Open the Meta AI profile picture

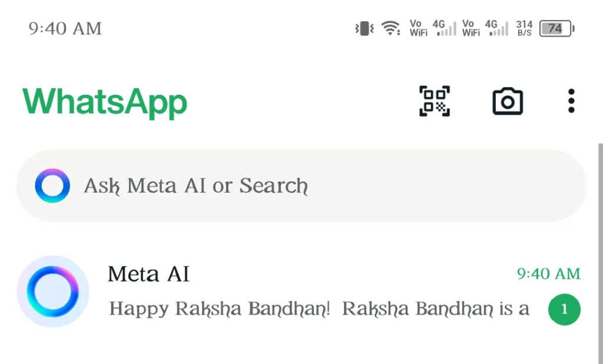52,292
